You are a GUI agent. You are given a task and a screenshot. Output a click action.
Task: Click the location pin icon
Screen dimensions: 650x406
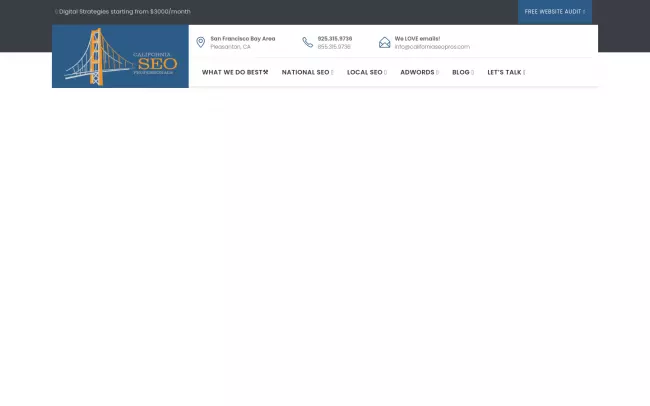point(200,42)
